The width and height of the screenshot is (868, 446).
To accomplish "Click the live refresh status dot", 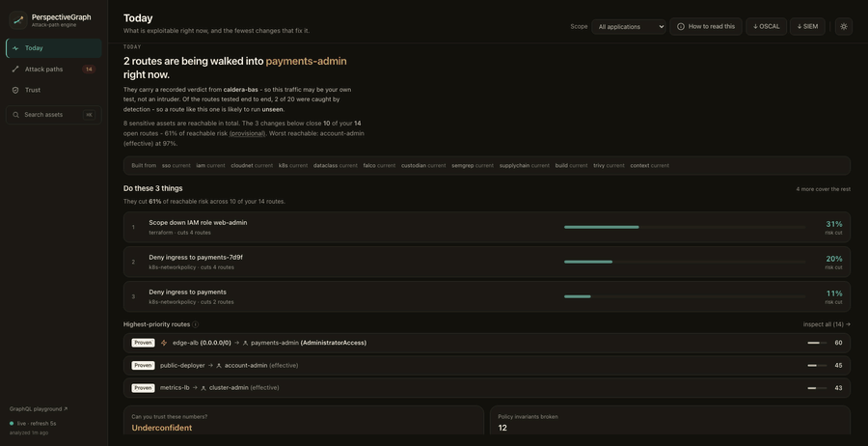I will point(12,423).
